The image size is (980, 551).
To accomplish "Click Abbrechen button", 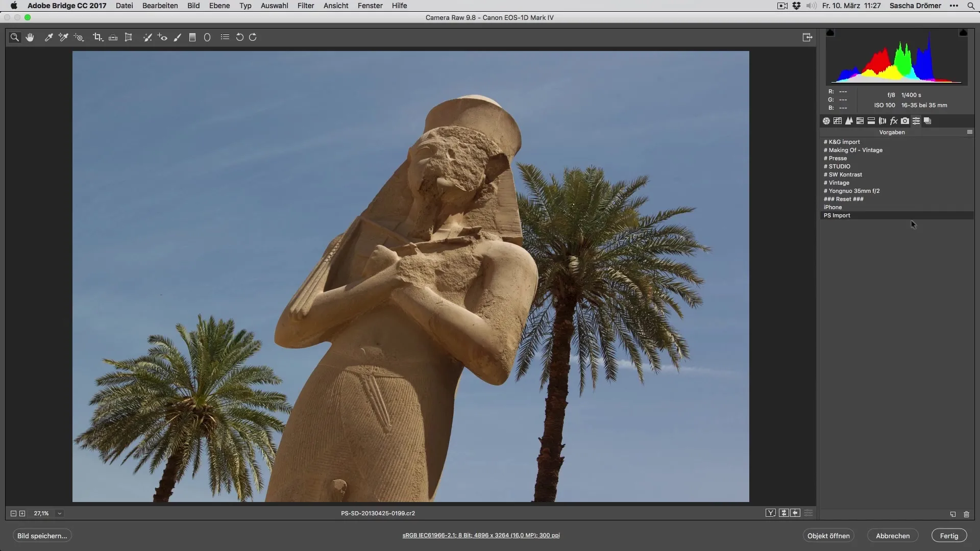I will (x=893, y=536).
